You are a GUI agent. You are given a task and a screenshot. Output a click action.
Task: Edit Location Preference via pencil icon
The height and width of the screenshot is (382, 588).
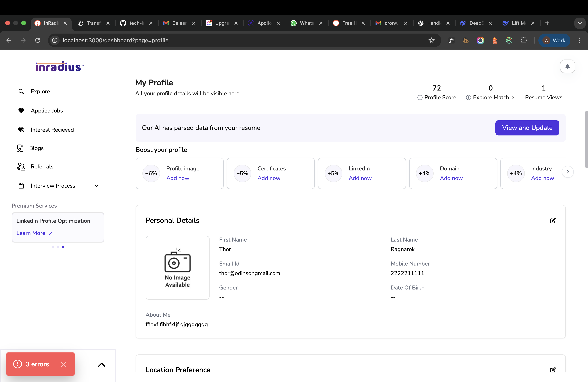click(553, 370)
